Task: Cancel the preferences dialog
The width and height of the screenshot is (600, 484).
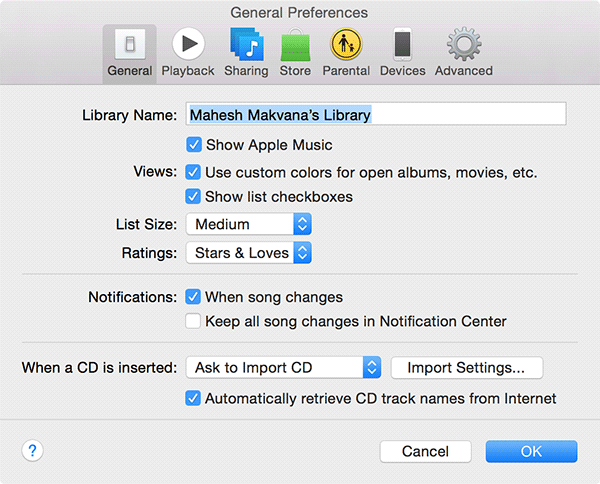Action: click(x=426, y=451)
